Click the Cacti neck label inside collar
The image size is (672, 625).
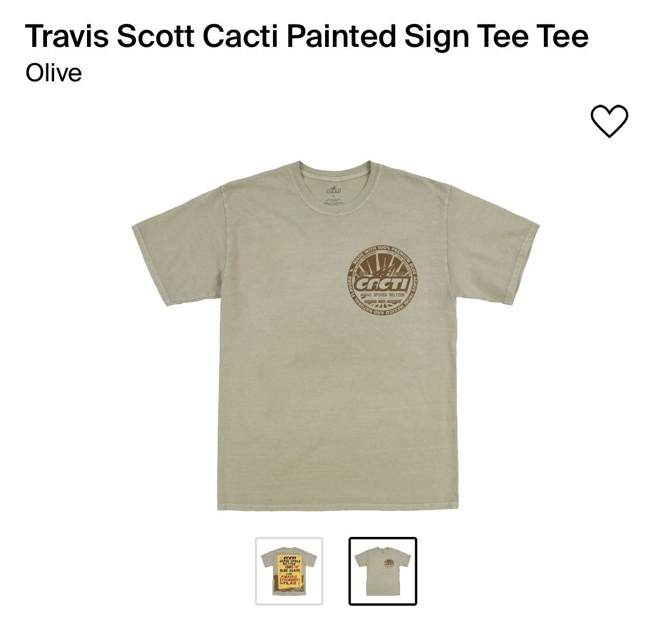click(x=333, y=194)
